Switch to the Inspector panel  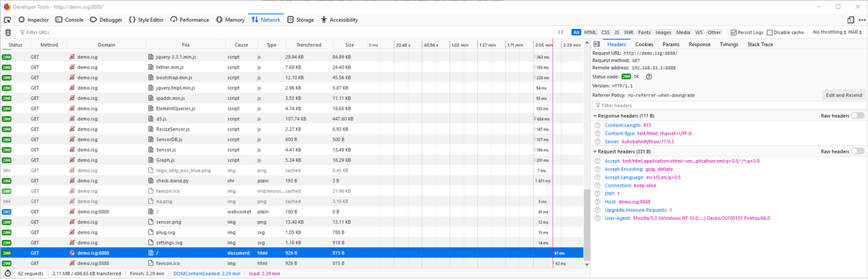pos(33,19)
